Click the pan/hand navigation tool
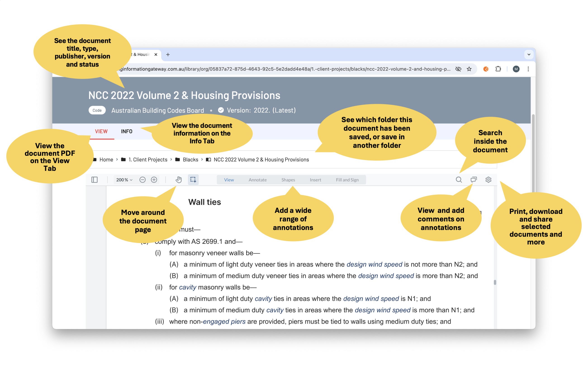This screenshot has width=588, height=367. [x=178, y=180]
